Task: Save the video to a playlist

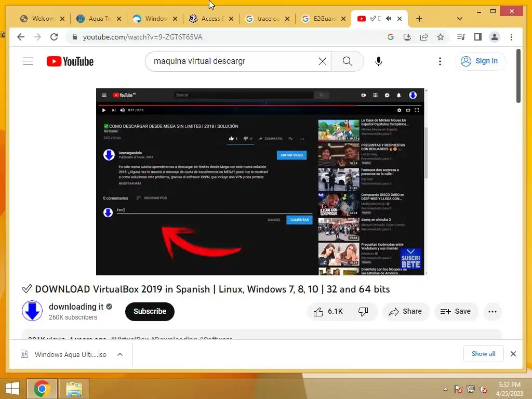Action: click(456, 312)
